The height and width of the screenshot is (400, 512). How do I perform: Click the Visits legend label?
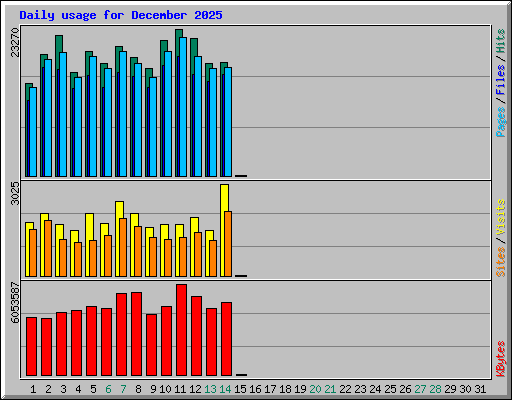(500, 217)
